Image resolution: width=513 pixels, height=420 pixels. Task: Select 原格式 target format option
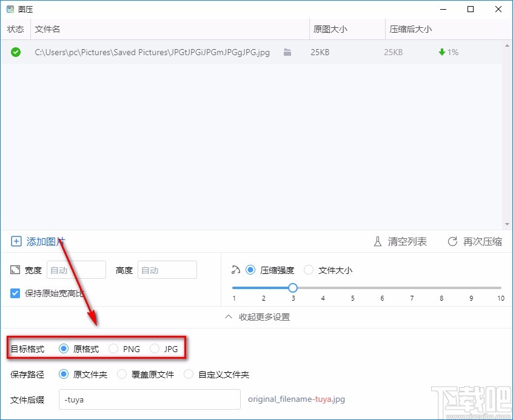click(x=64, y=349)
